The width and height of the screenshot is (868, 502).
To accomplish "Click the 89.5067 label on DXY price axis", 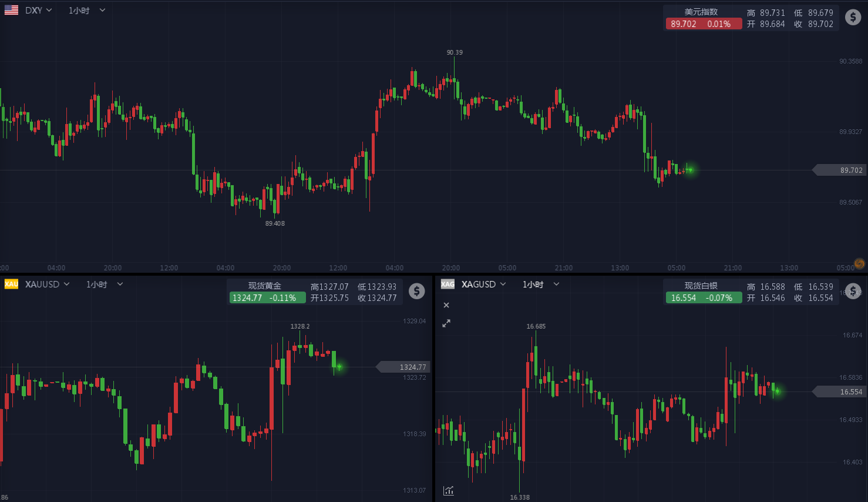I will click(851, 202).
